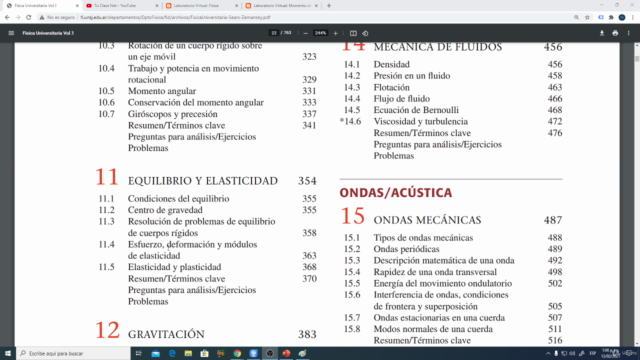The height and width of the screenshot is (360, 640).
Task: Open Chrome three-dot menu
Action: [633, 17]
